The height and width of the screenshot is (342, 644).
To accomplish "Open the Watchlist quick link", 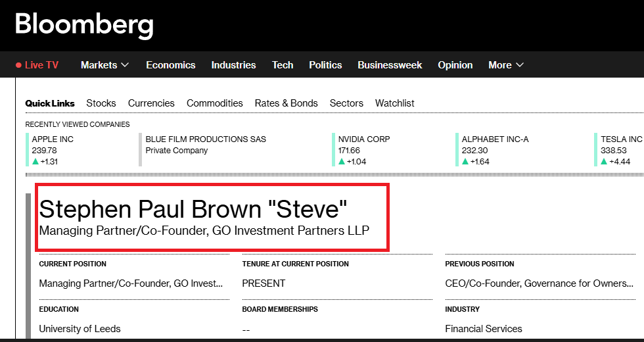I will click(394, 103).
